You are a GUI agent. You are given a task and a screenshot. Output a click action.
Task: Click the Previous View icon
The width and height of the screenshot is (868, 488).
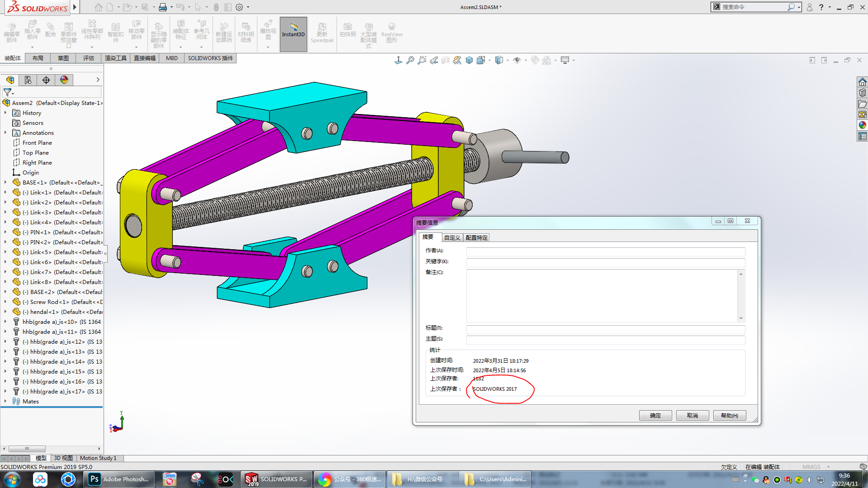pos(434,60)
